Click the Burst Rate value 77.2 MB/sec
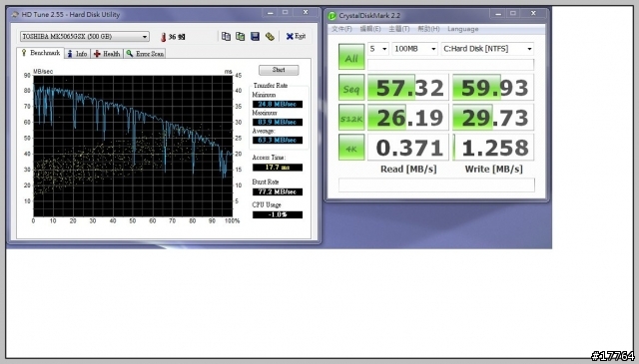Image resolution: width=639 pixels, height=364 pixels. click(x=278, y=191)
